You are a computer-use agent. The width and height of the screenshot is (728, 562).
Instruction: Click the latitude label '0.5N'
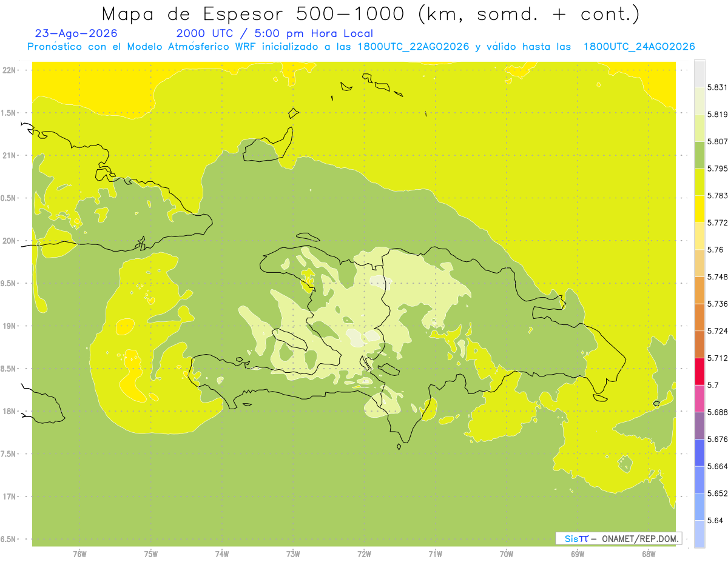click(x=8, y=198)
